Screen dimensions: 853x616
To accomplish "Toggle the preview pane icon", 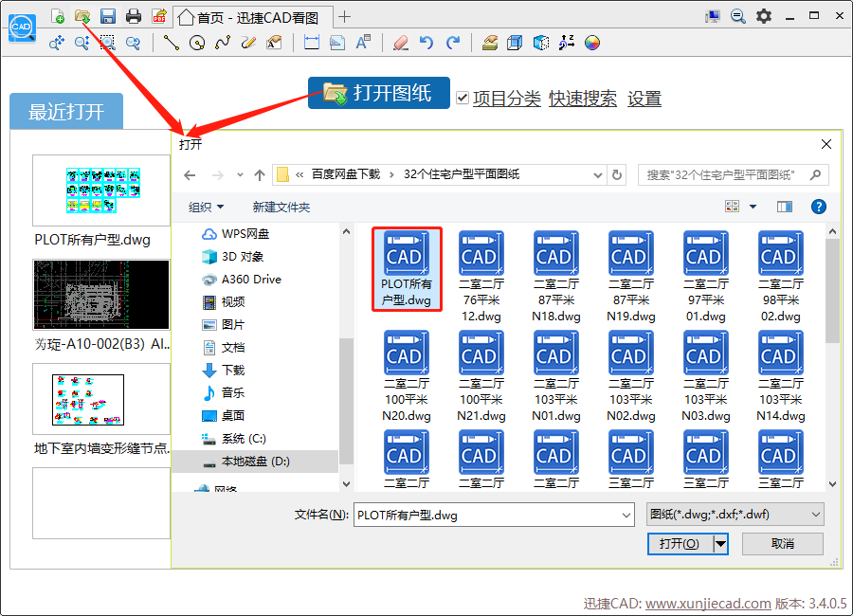I will point(785,207).
